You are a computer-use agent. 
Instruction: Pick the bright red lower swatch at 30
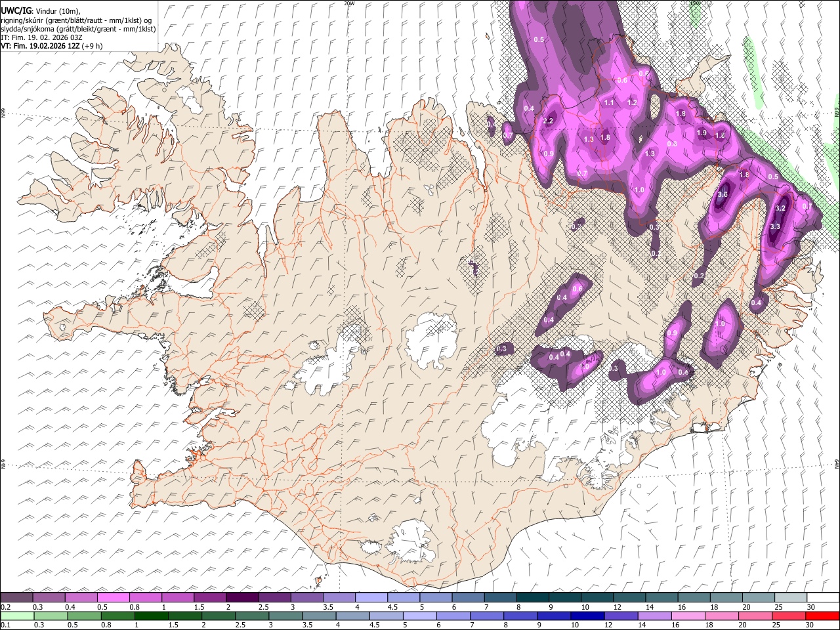(822, 616)
